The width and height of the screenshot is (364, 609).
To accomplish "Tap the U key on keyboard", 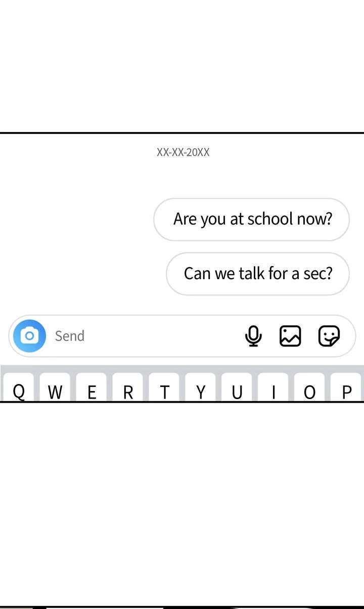I will click(x=237, y=387).
